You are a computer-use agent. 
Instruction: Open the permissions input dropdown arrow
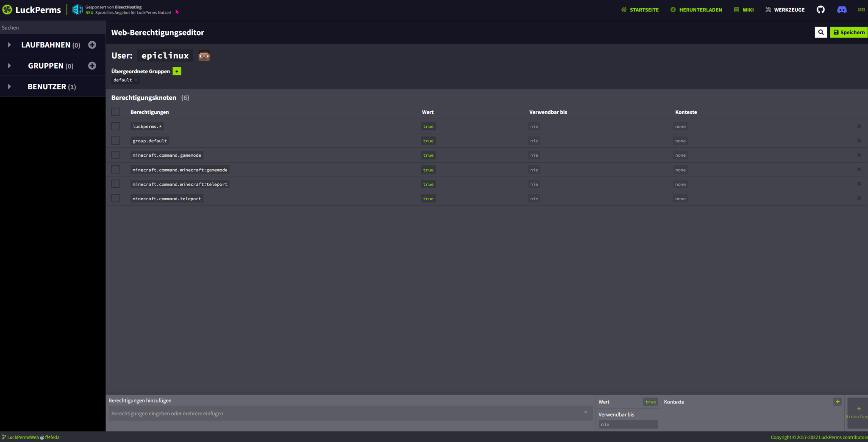[x=585, y=413]
